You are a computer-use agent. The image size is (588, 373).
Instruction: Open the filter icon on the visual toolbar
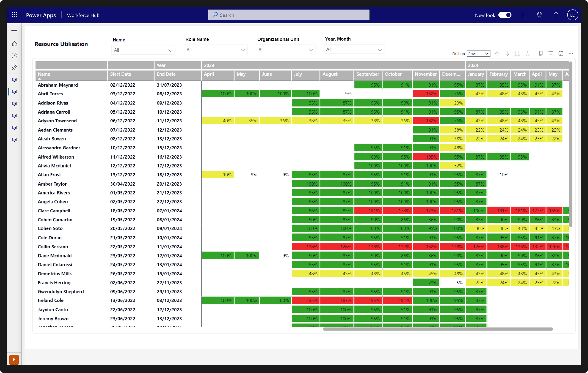click(x=551, y=53)
